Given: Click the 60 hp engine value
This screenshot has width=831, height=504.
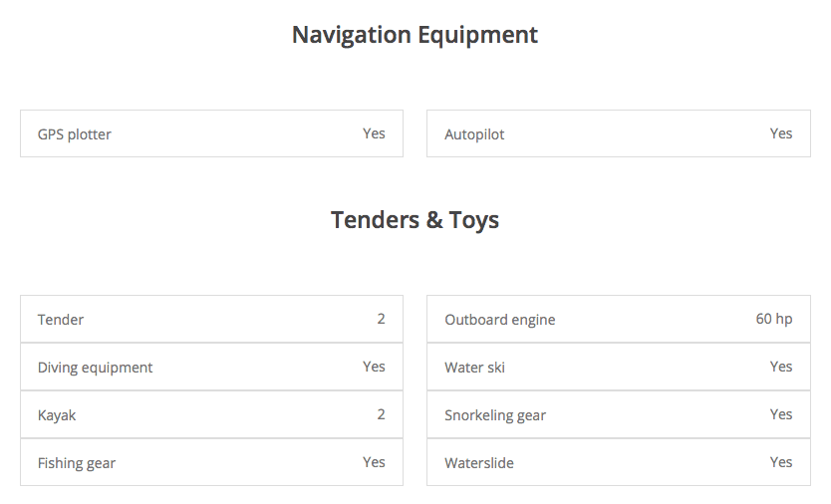Looking at the screenshot, I should [774, 319].
